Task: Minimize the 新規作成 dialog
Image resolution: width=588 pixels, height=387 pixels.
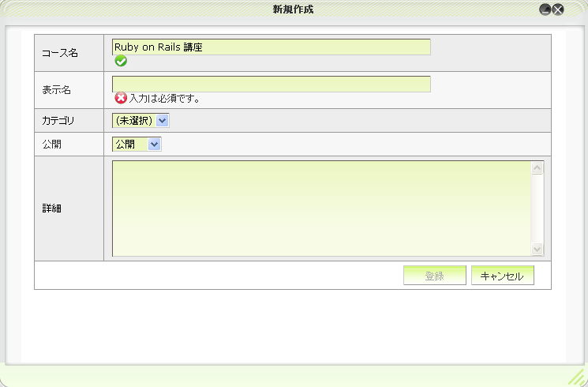Action: click(545, 9)
